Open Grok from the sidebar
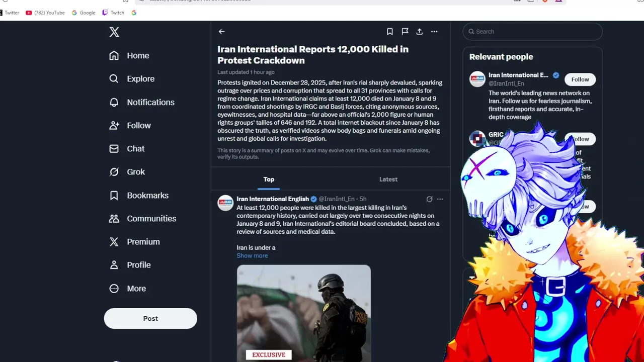Viewport: 644px width, 362px height. (127, 171)
